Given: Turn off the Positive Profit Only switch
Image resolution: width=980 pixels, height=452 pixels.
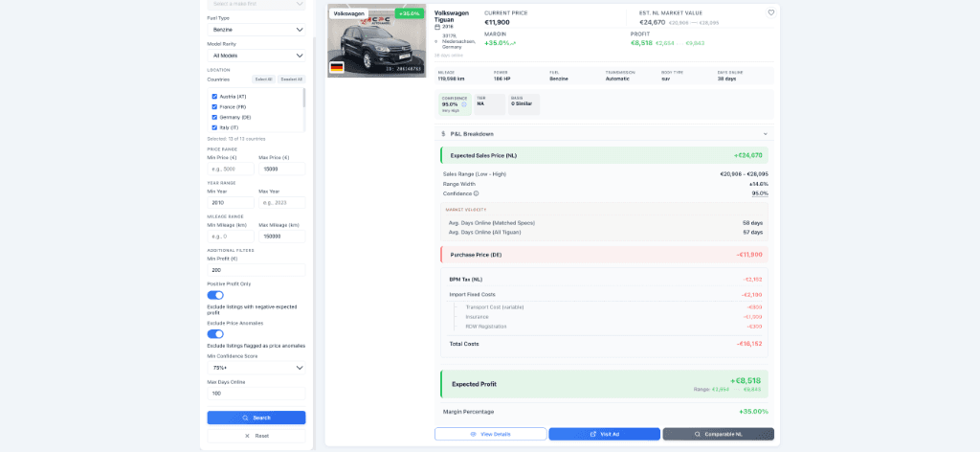Looking at the screenshot, I should point(215,295).
